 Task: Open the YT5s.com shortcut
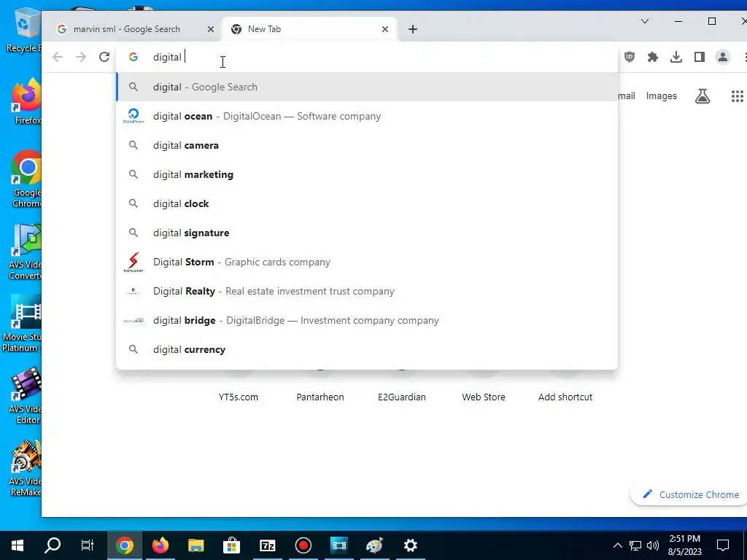[239, 397]
